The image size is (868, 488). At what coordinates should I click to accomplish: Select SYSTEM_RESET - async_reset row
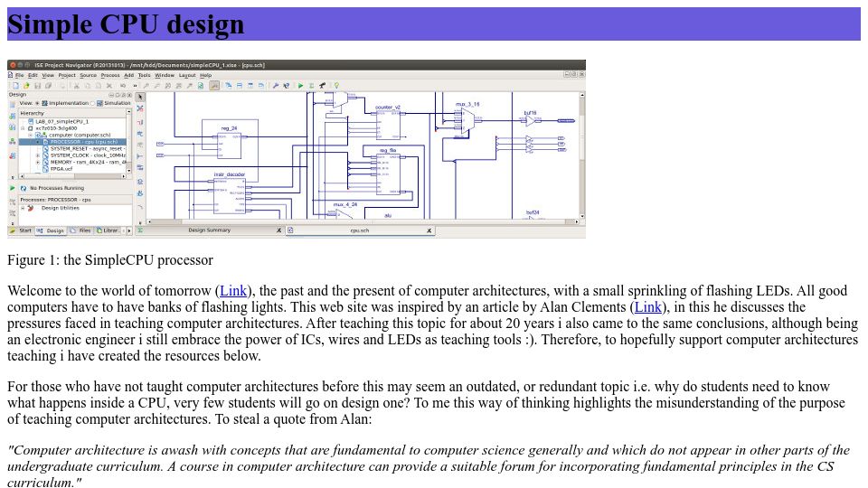88,149
